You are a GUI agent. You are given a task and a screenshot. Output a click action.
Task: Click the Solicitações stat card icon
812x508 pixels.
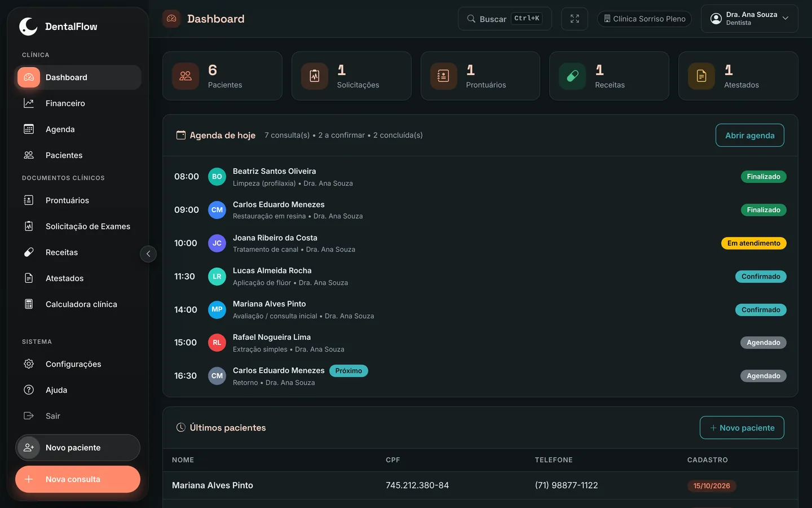tap(315, 76)
